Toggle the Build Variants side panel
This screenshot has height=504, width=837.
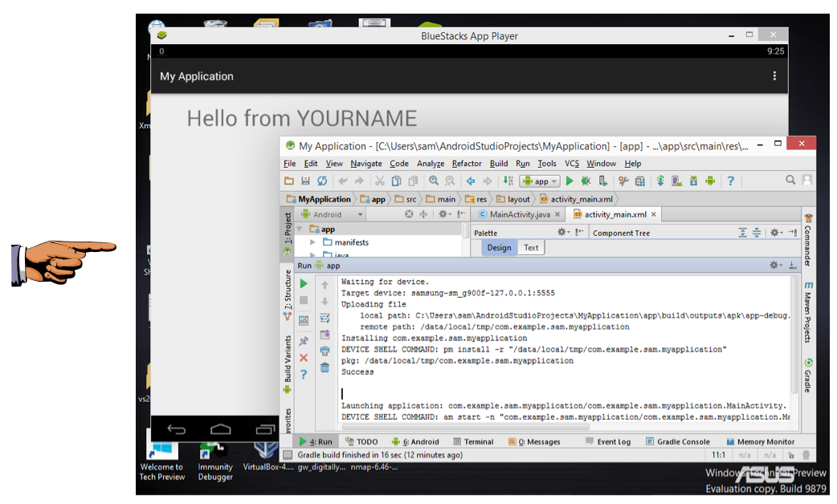288,360
